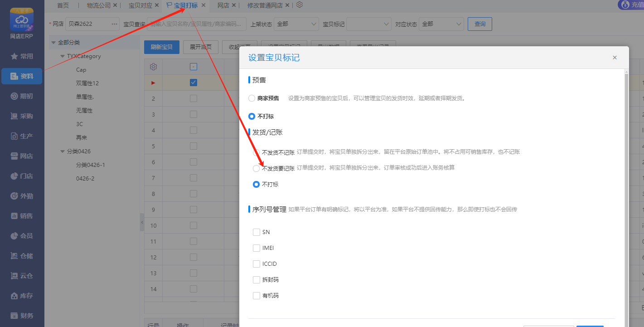The image size is (644, 327).
Task: Open the 云仓 cloud warehouse sidebar module
Action: [22, 276]
